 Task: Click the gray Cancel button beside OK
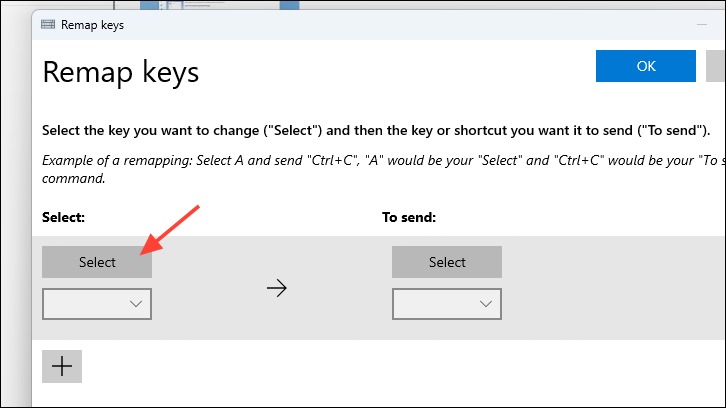point(716,66)
